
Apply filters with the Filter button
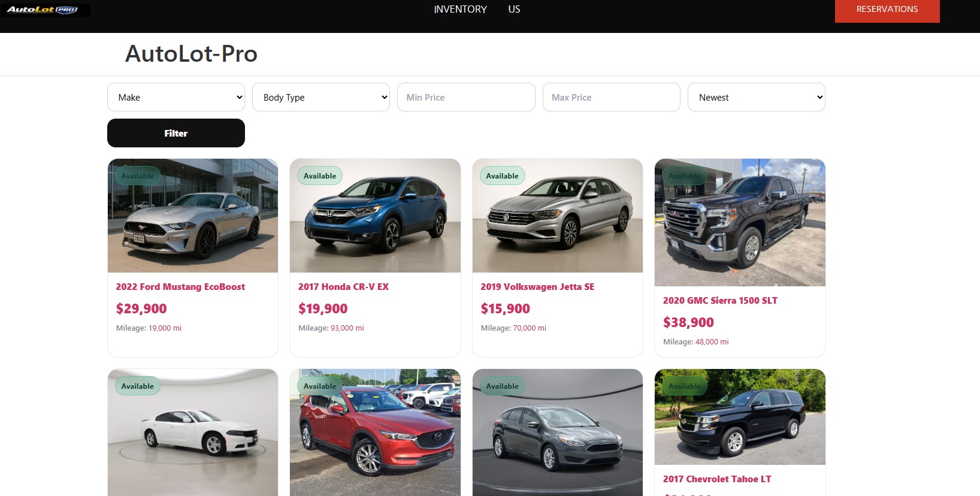click(176, 133)
